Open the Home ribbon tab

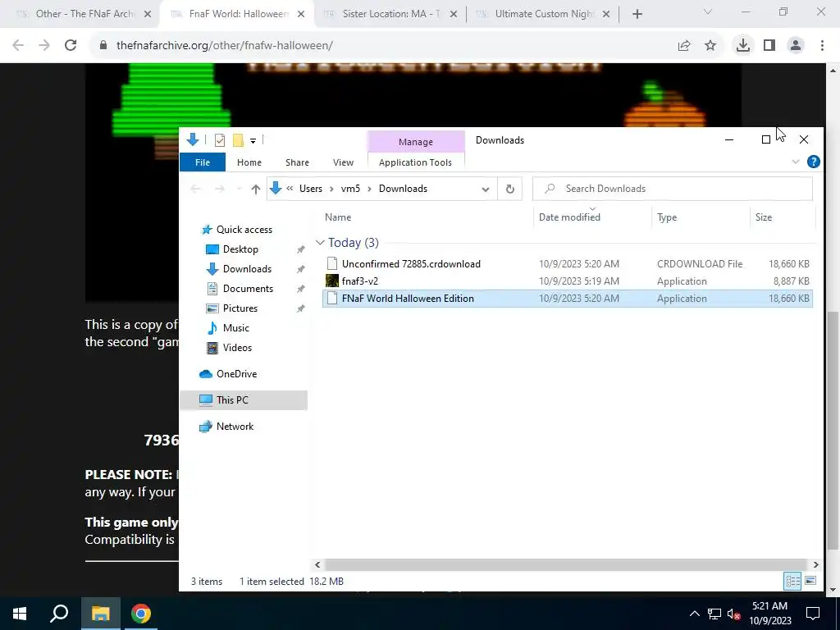click(249, 162)
